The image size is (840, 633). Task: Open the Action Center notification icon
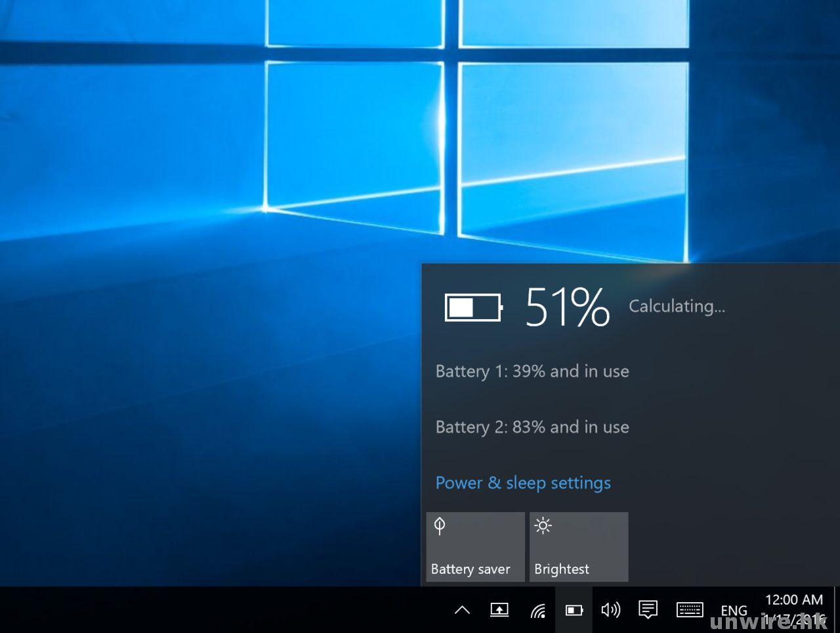coord(648,610)
